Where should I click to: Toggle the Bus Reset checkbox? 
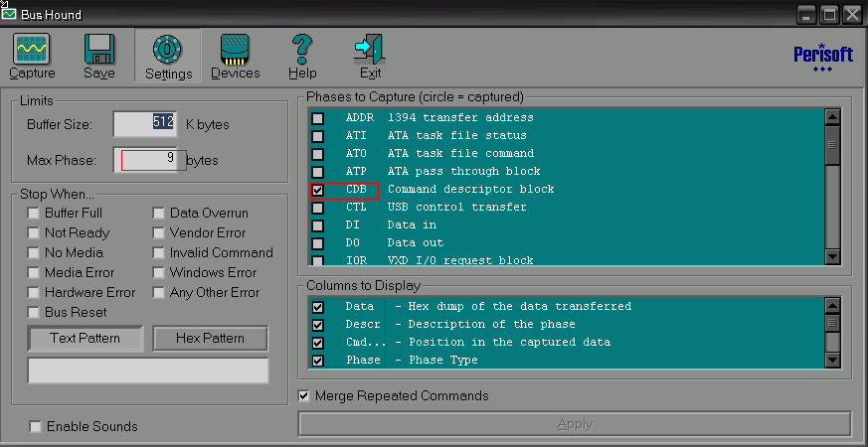click(x=34, y=313)
